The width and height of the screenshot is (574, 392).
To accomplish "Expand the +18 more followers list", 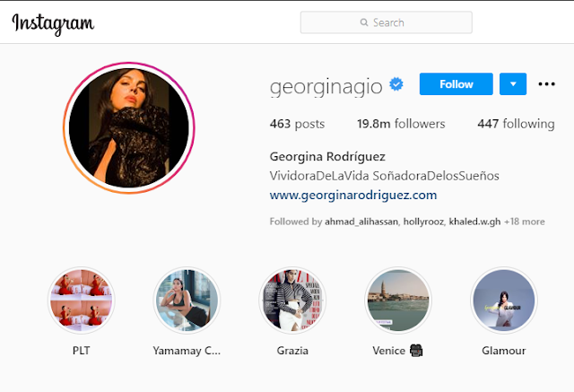I will coord(524,222).
